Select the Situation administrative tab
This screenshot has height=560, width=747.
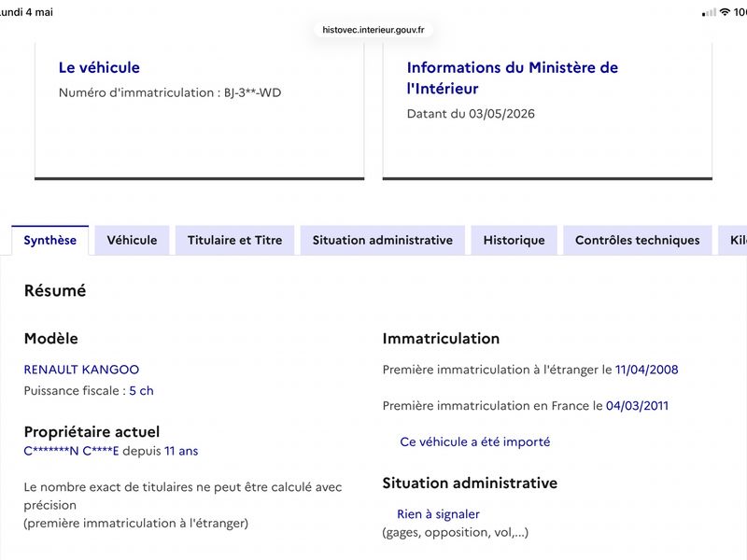pyautogui.click(x=383, y=240)
